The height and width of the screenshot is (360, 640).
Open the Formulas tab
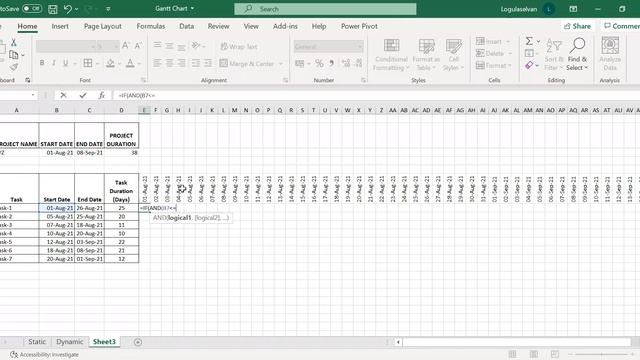pos(151,26)
